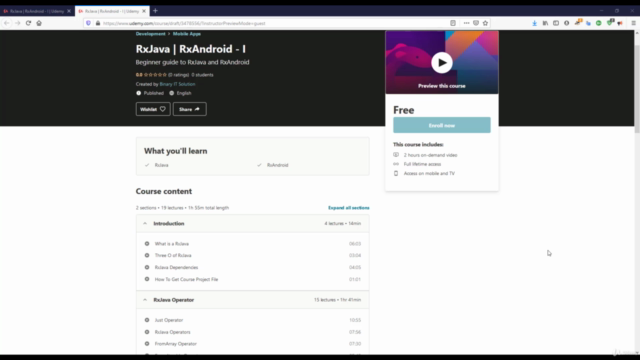Open the page actions three-dots menu
Image resolution: width=640 pixels, height=360 pixels.
[466, 23]
